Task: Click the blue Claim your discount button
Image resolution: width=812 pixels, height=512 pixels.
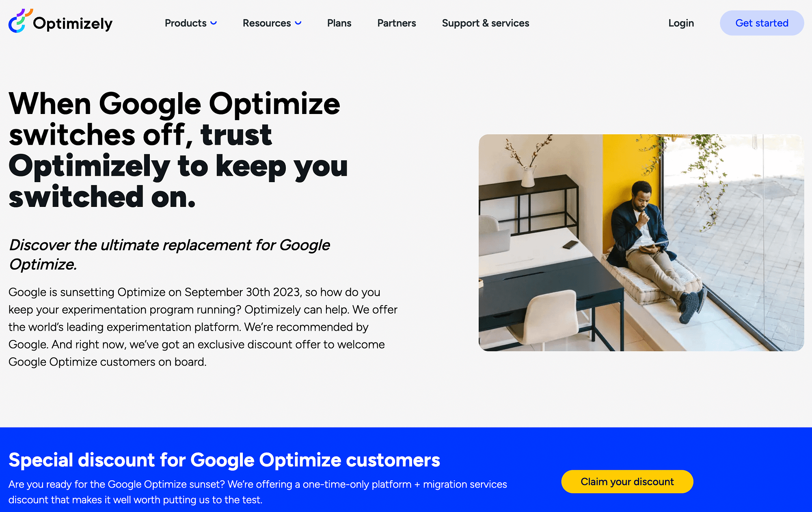Action: click(627, 481)
